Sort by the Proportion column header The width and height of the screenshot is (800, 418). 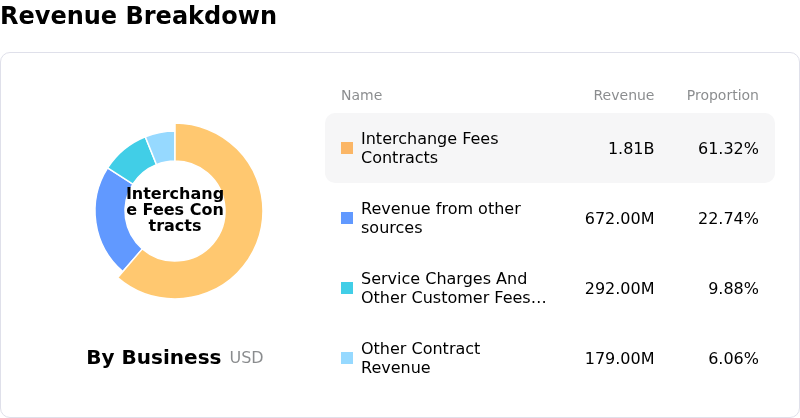coord(722,95)
